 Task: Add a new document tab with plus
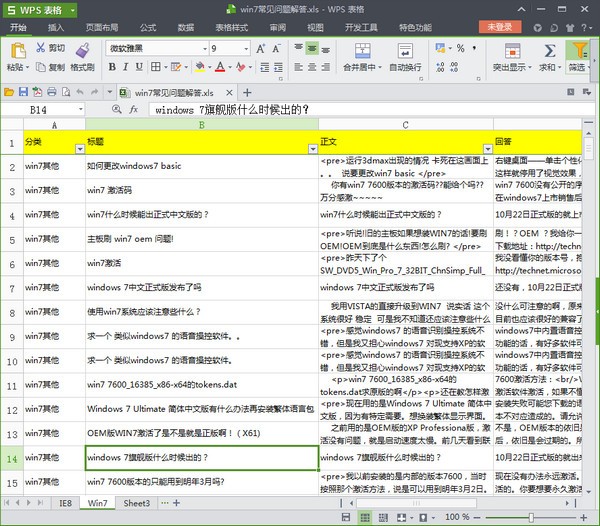[x=247, y=92]
